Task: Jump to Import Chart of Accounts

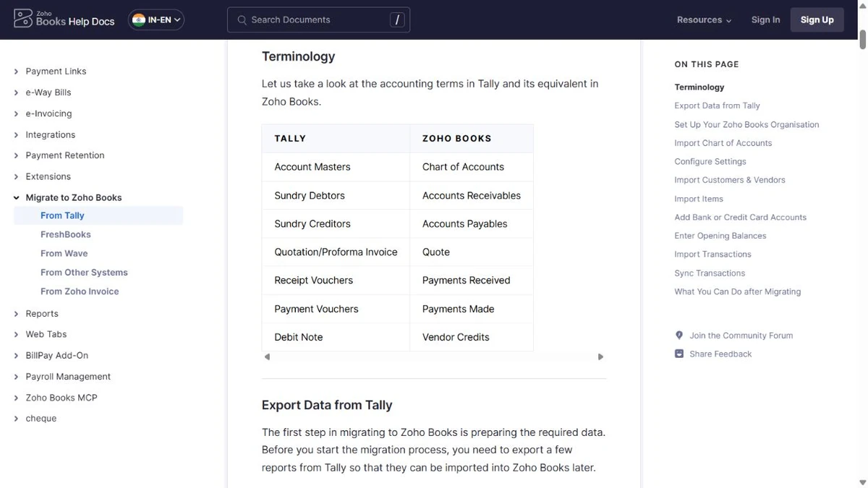Action: click(x=723, y=143)
